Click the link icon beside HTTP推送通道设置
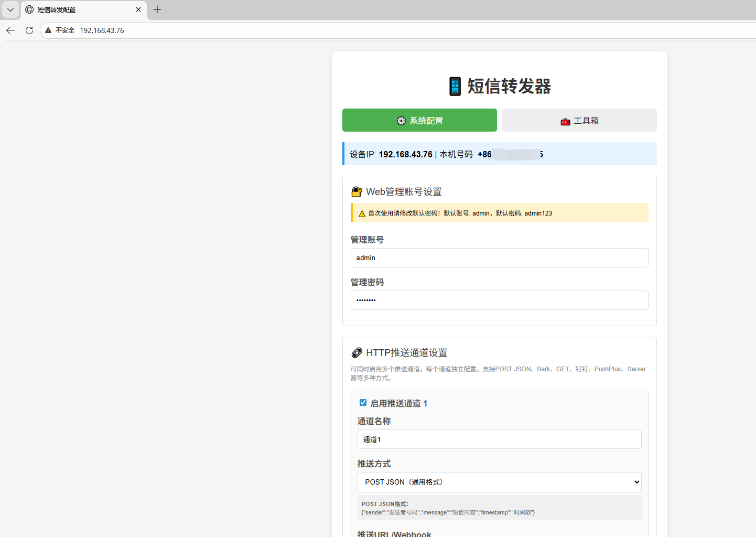756x537 pixels. (357, 353)
